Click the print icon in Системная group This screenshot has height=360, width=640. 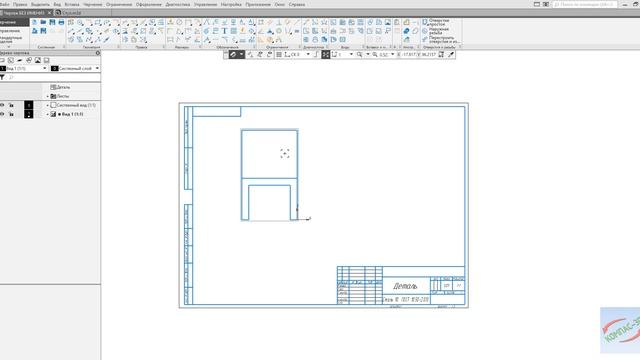(61, 22)
